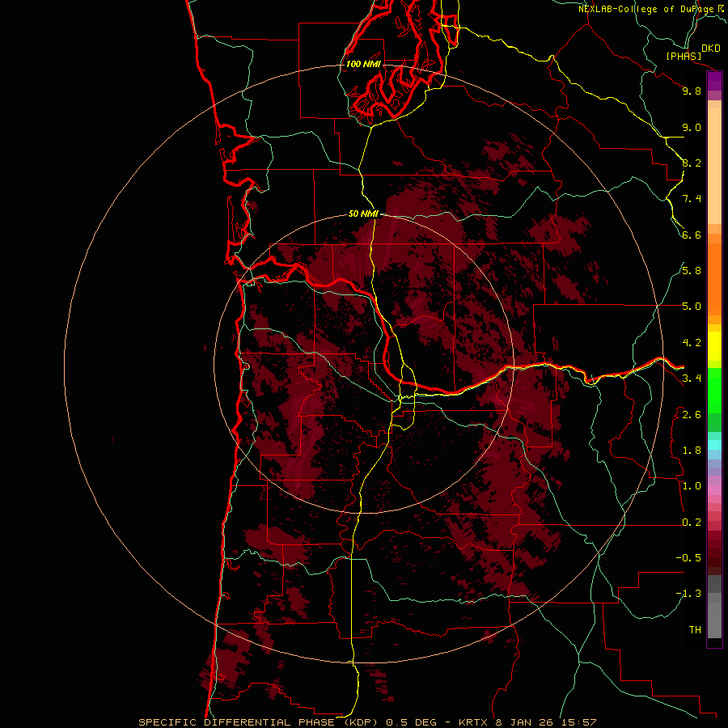Viewport: 728px width, 728px height.
Task: Click the 9.8 scale value
Action: (x=692, y=91)
